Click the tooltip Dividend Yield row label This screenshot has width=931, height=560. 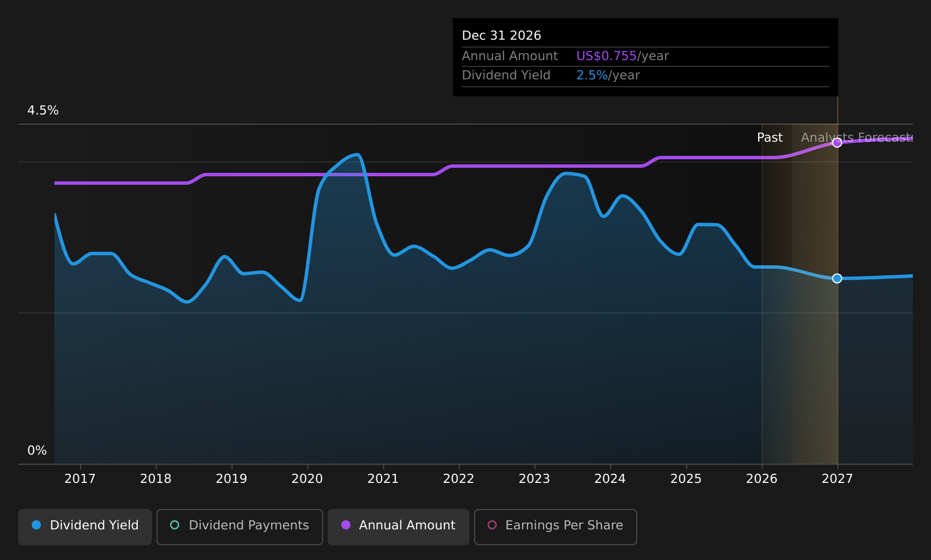[506, 75]
